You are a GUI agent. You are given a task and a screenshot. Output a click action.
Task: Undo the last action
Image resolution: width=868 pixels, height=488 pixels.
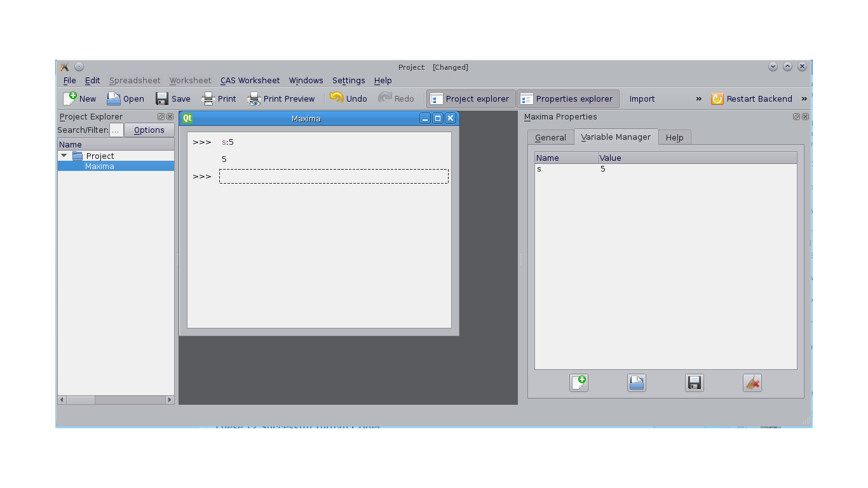(349, 98)
